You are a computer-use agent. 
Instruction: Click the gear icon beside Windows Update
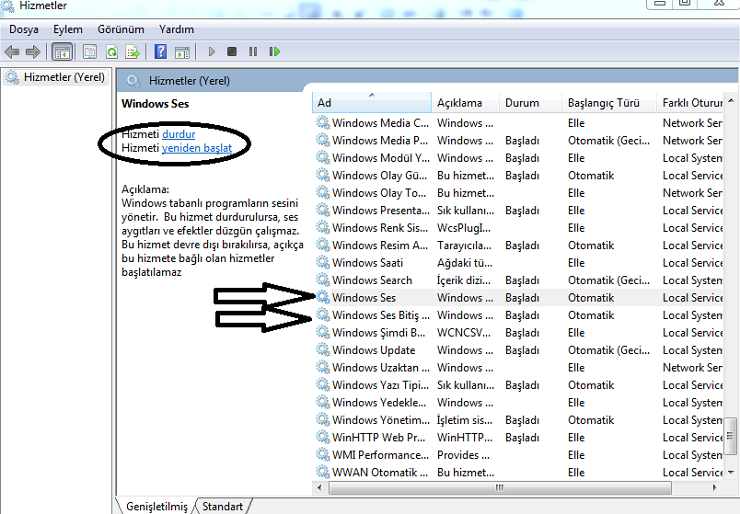[323, 350]
